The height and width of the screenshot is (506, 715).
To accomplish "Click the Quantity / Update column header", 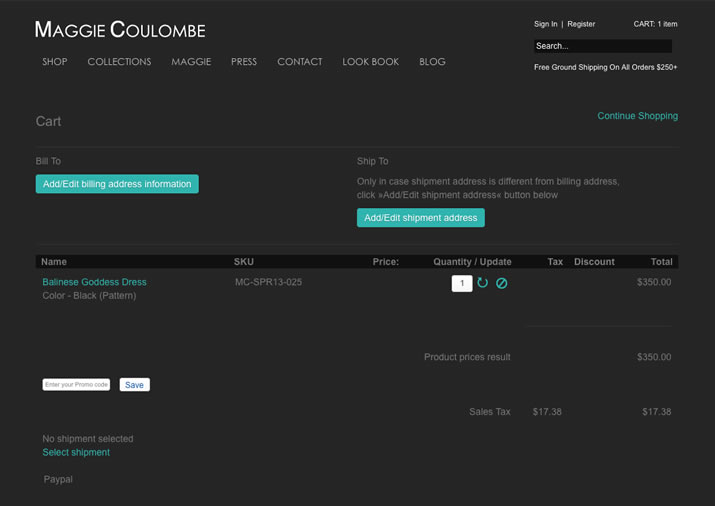I will click(x=472, y=262).
